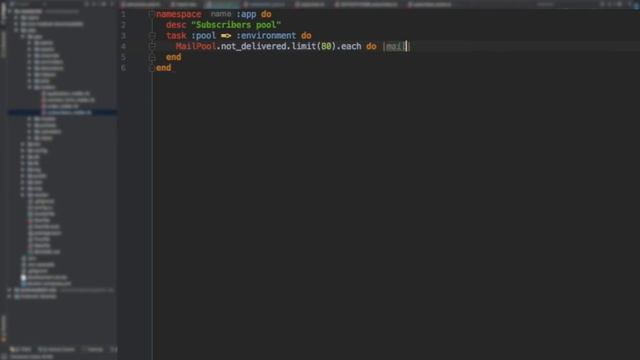The height and width of the screenshot is (360, 640).
Task: Click the 'do' keyword on line 1
Action: pos(266,14)
